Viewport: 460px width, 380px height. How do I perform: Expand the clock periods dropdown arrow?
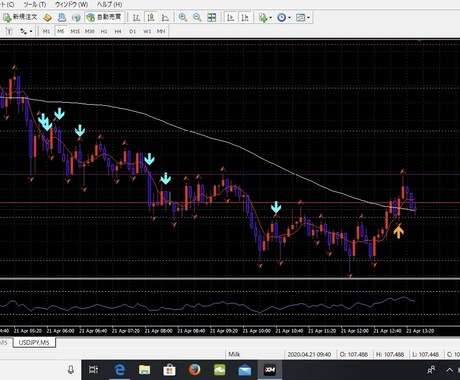point(289,17)
